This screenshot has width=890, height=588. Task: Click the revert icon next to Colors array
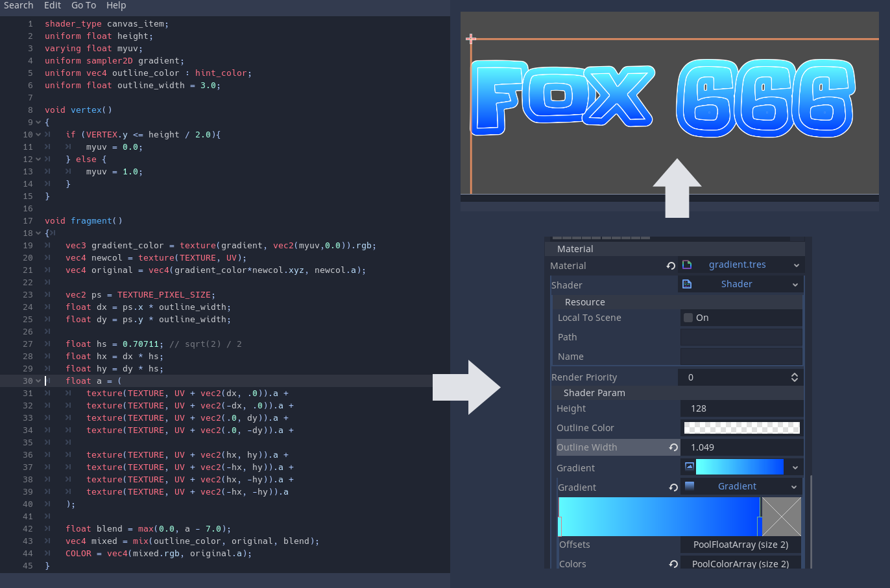click(x=673, y=563)
